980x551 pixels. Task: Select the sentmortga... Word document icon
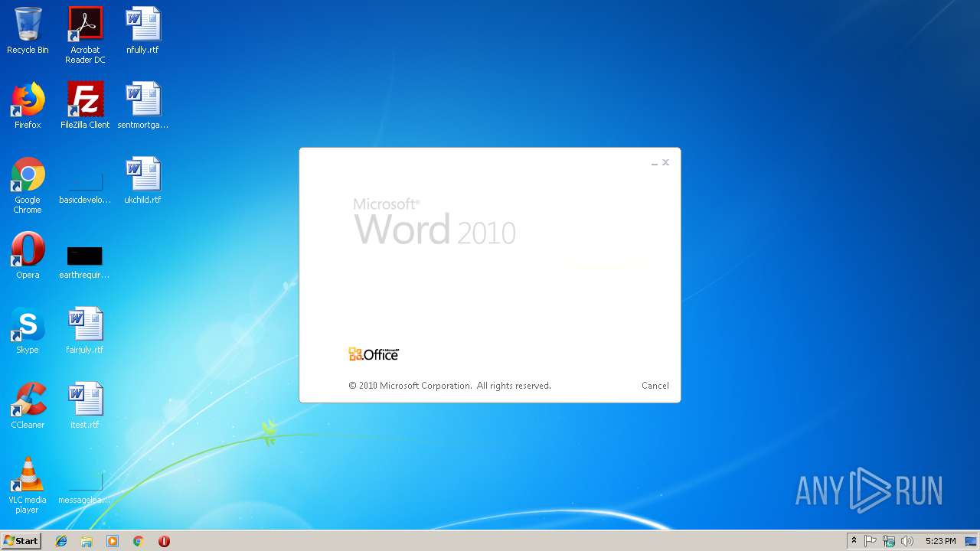click(142, 106)
